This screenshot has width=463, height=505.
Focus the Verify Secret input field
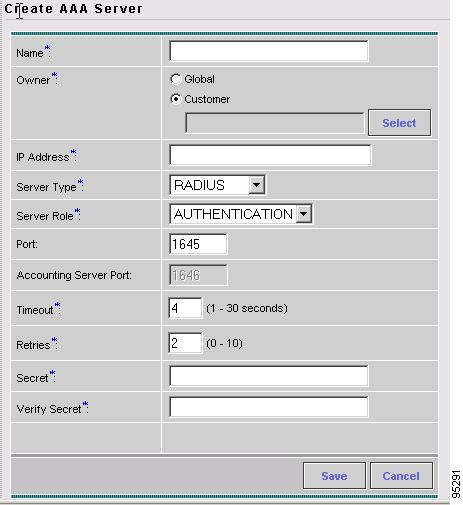(x=269, y=407)
